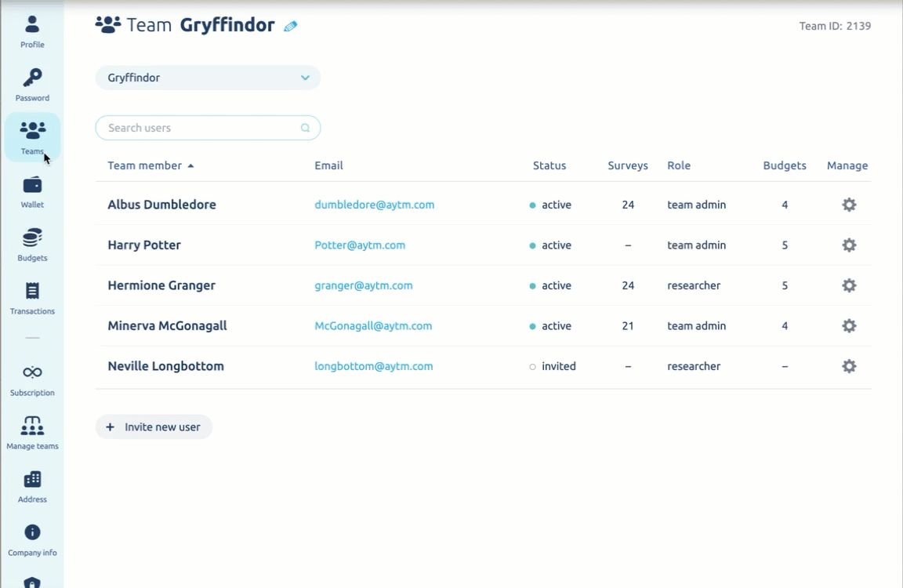The image size is (903, 588).
Task: Open manage gear for Albus Dumbledore
Action: click(x=848, y=205)
